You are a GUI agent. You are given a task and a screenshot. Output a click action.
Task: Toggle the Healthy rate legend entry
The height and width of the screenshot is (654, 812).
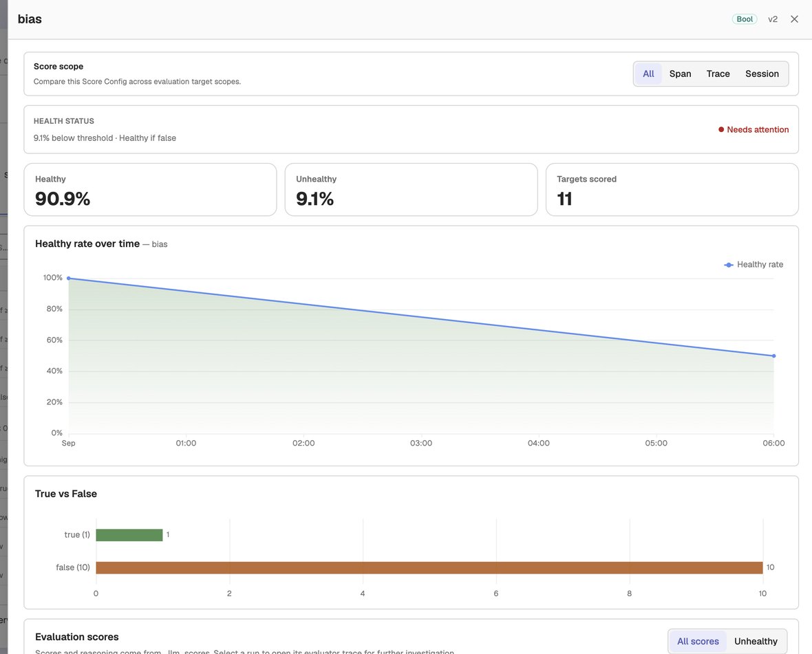[754, 264]
